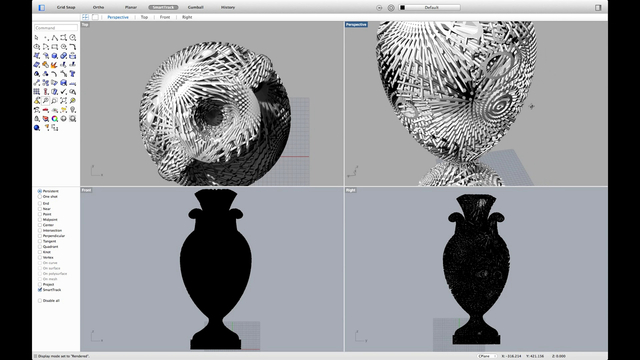This screenshot has width=640, height=360.
Task: Click the small round button left of layer selector
Action: 379,8
